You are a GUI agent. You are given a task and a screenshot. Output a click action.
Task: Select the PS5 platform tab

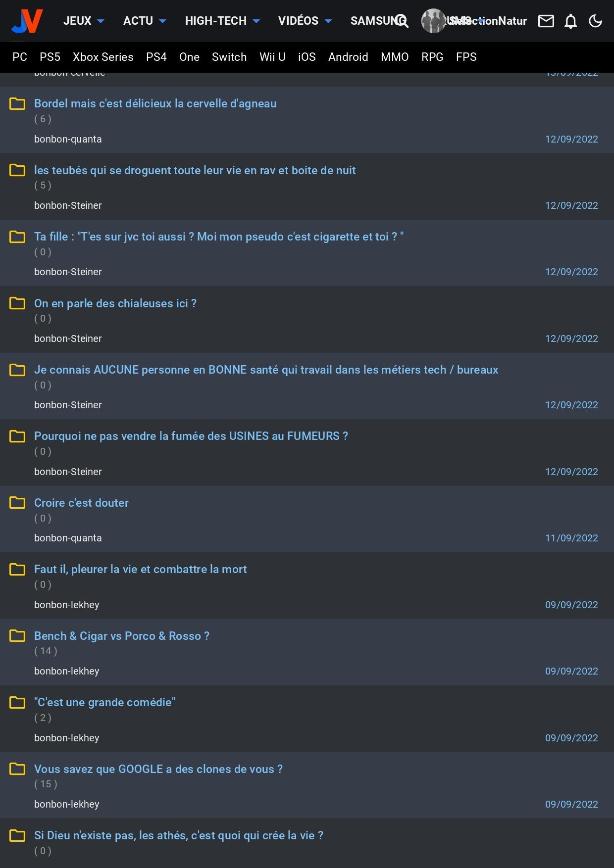(50, 57)
